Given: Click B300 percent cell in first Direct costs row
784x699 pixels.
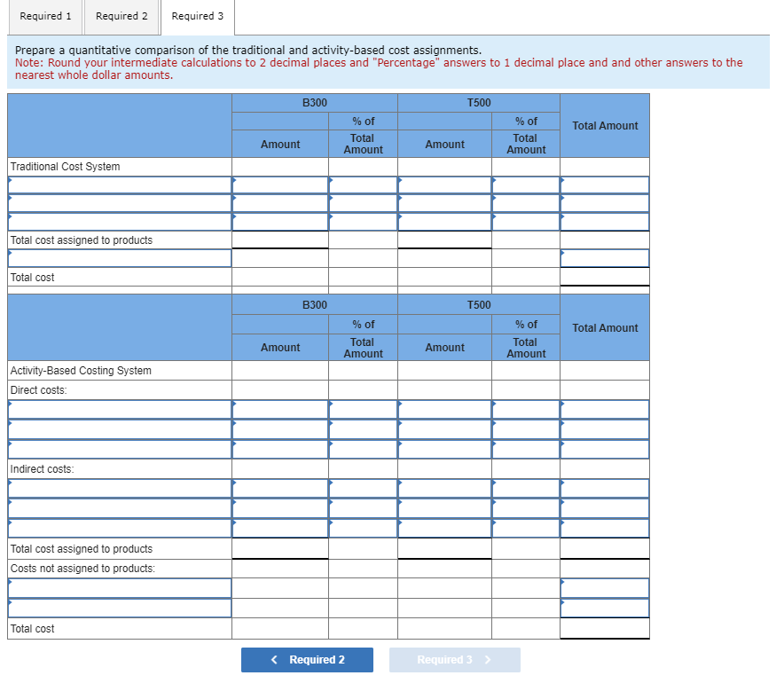Looking at the screenshot, I should [363, 410].
